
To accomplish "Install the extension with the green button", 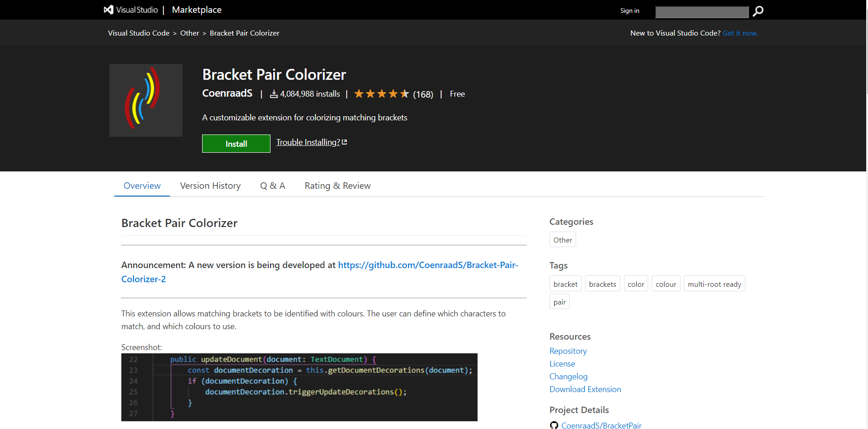I will point(236,144).
